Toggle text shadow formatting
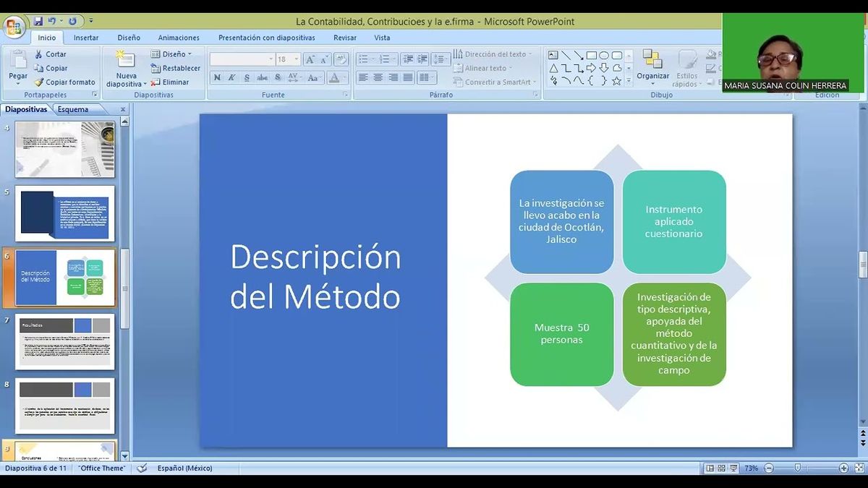Image resolution: width=868 pixels, height=488 pixels. click(x=278, y=77)
